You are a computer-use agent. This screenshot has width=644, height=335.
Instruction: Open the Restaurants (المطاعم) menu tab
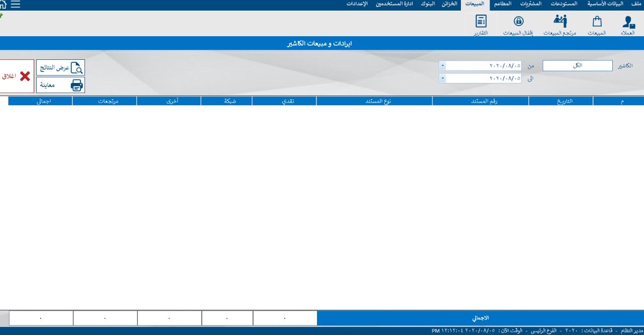click(x=503, y=4)
